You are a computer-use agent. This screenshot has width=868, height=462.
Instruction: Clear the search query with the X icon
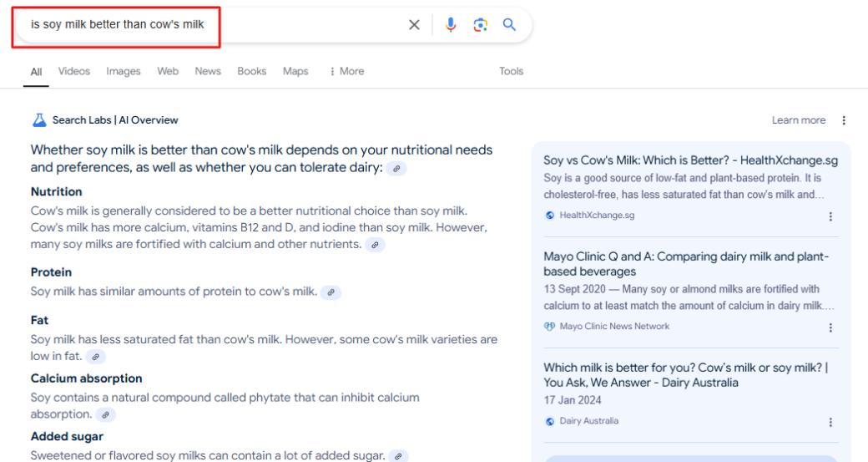tap(414, 25)
